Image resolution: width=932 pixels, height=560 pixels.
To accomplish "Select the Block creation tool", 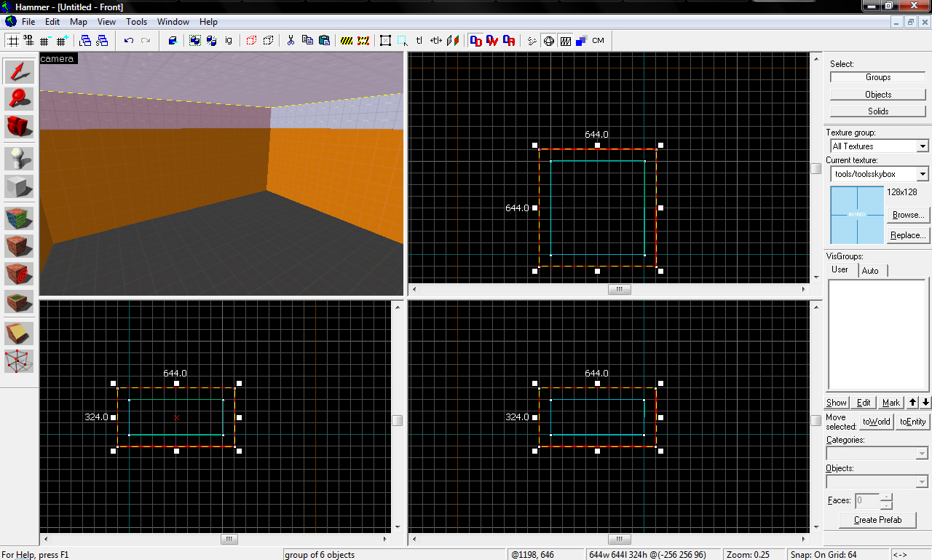I will tap(19, 186).
